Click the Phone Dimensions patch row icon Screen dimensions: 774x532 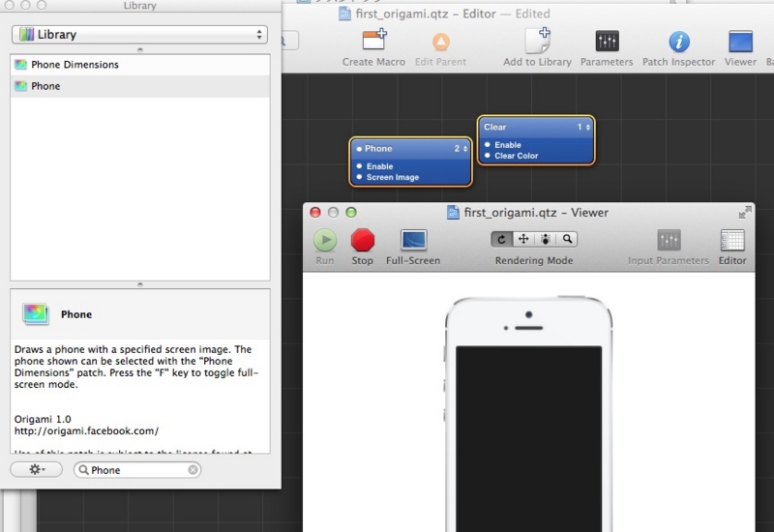[20, 65]
